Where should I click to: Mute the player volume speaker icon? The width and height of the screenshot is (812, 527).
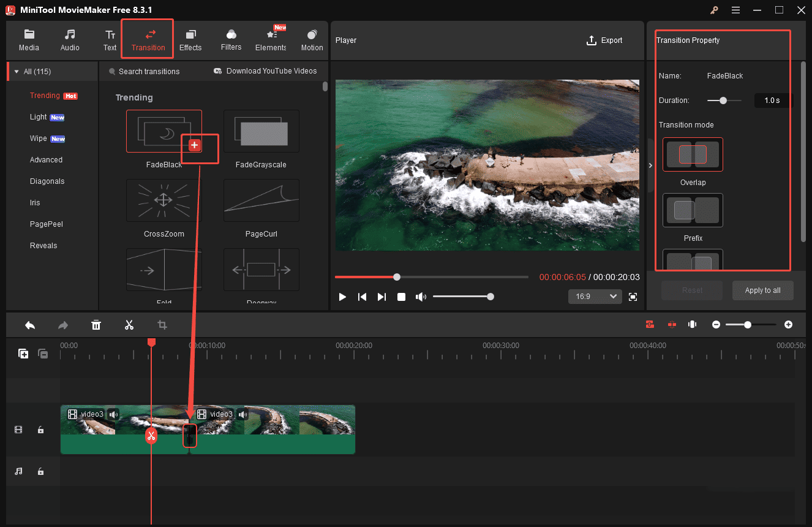(421, 297)
